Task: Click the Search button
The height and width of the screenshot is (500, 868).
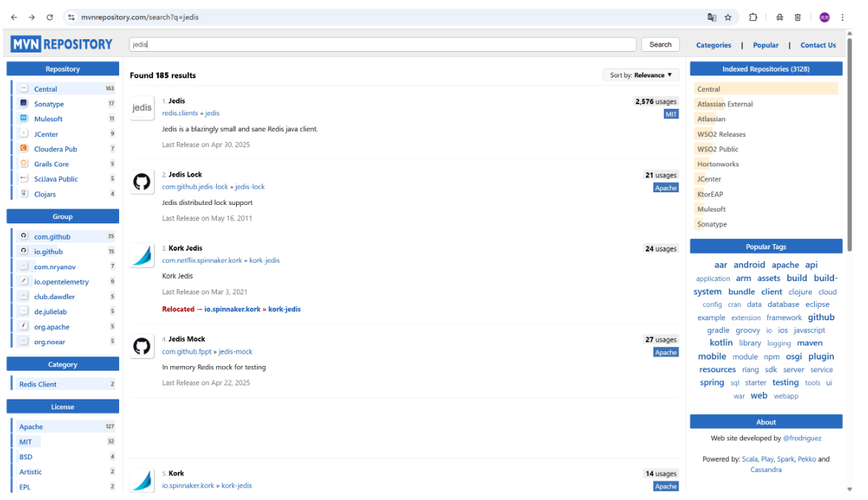Action: coord(660,44)
